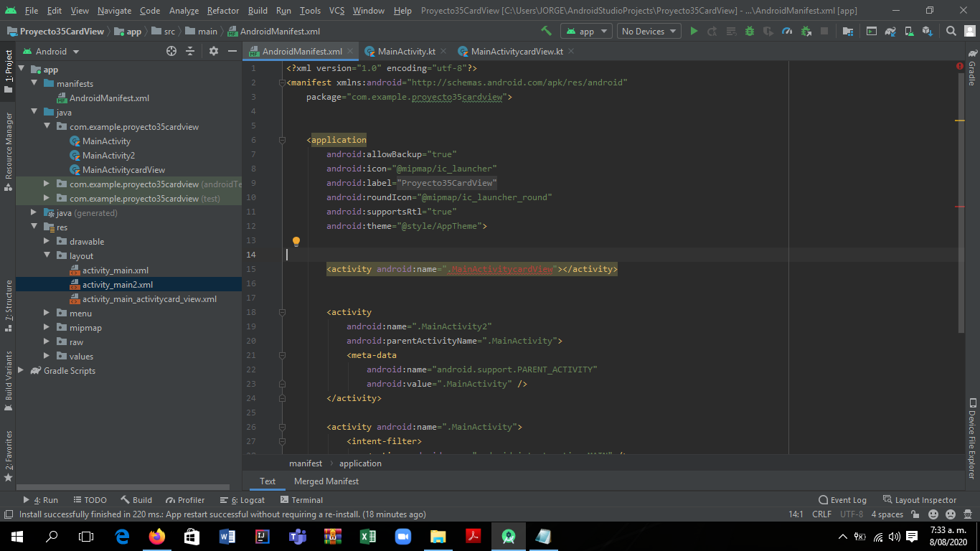Click Collapse All icon in Project panel
This screenshot has height=551, width=980.
pyautogui.click(x=190, y=52)
